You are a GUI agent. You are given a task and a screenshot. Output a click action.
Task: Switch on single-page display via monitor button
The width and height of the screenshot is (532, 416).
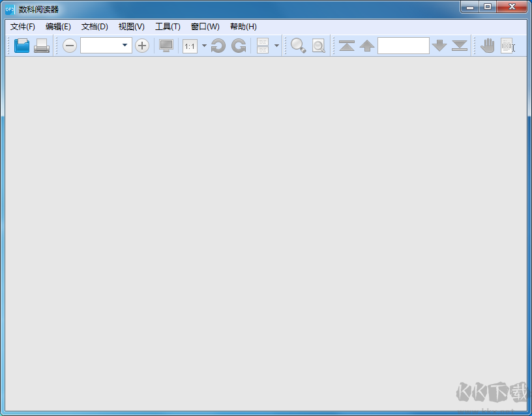coord(166,46)
